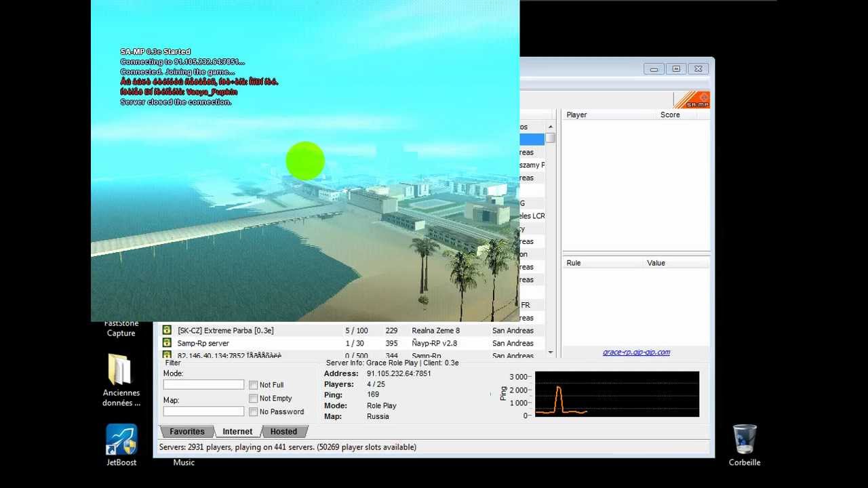Click the ping value 395 cell
This screenshot has height=488, width=868.
tap(391, 344)
